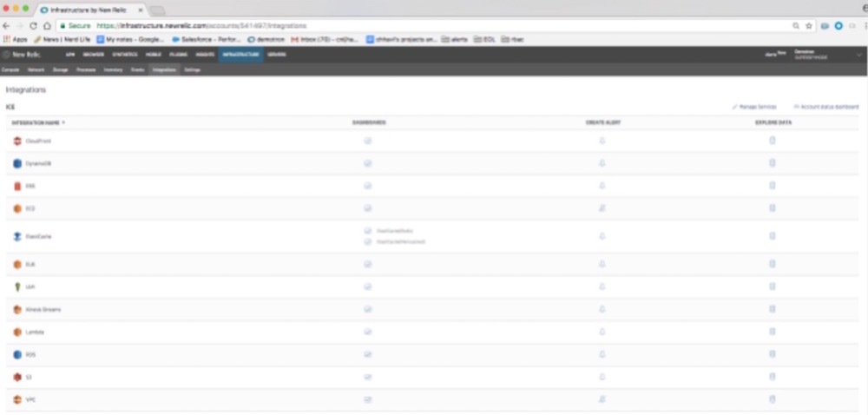Switch to the Insights product tab
This screenshot has width=868, height=415.
[204, 54]
